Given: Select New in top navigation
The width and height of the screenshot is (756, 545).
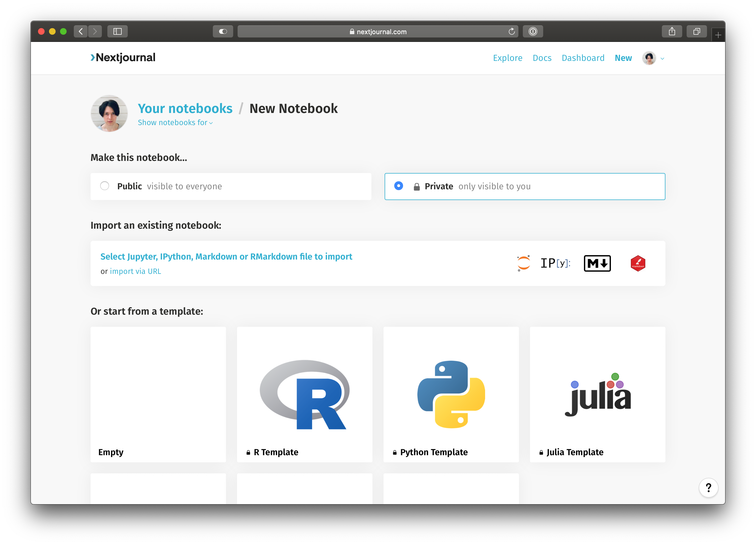Looking at the screenshot, I should click(623, 58).
